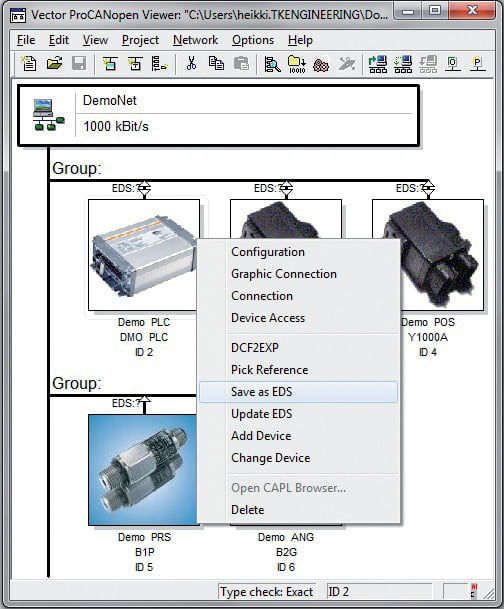Viewport: 504px width, 609px height.
Task: Click the ID 2 status bar field
Action: (x=379, y=592)
